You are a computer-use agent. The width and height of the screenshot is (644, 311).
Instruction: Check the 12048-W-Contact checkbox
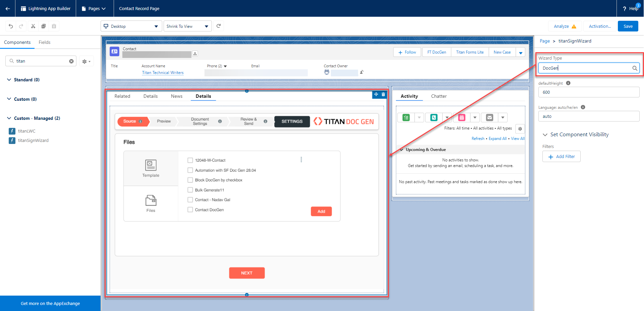click(190, 160)
